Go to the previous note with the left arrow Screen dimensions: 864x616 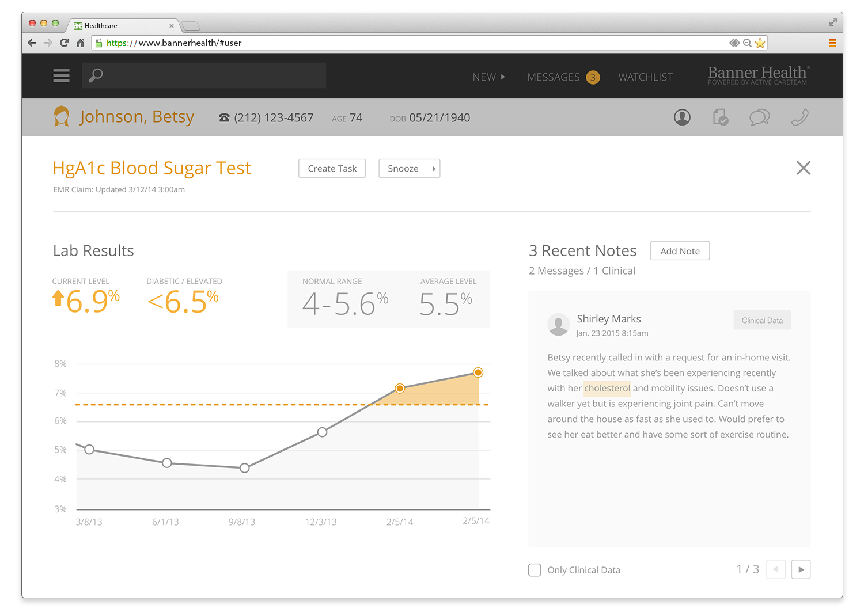pos(776,569)
